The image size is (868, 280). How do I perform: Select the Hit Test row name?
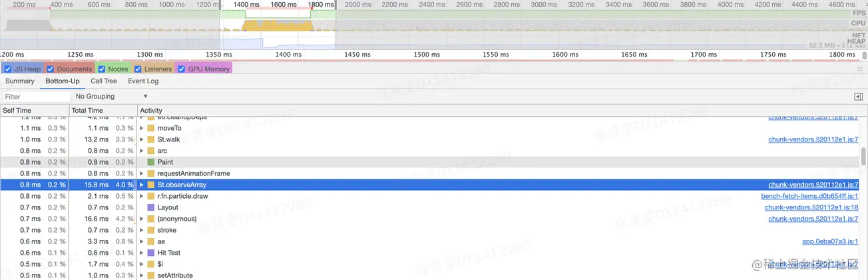tap(169, 253)
